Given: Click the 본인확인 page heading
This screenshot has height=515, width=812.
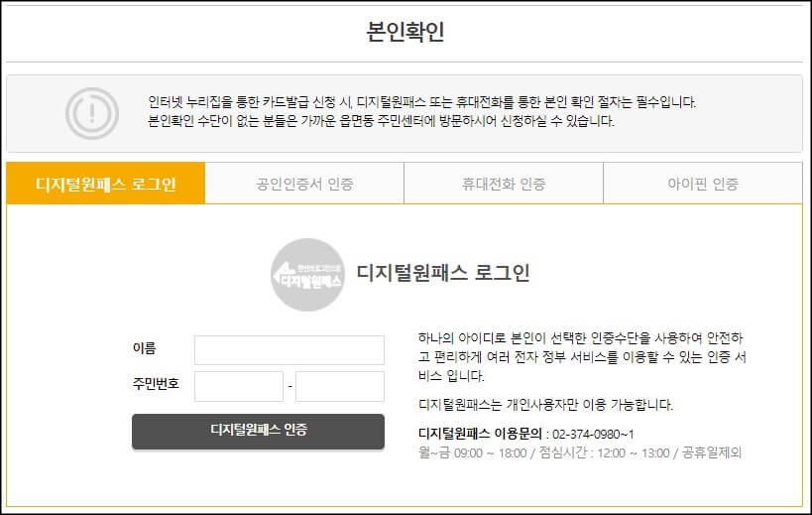Looking at the screenshot, I should (406, 31).
